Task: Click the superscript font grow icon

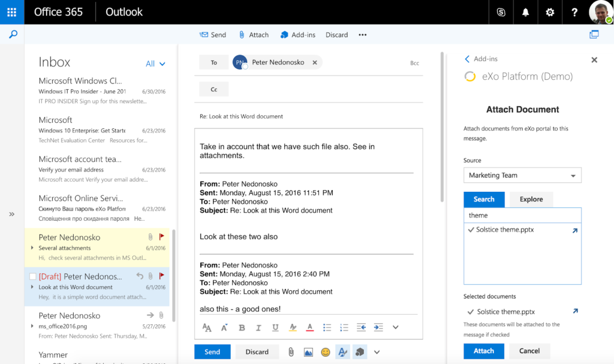Action: 224,327
